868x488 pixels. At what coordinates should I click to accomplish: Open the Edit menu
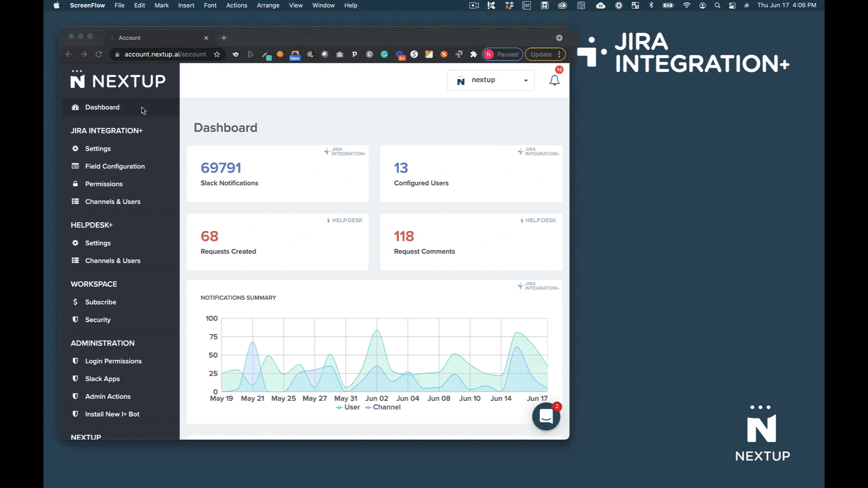click(139, 5)
